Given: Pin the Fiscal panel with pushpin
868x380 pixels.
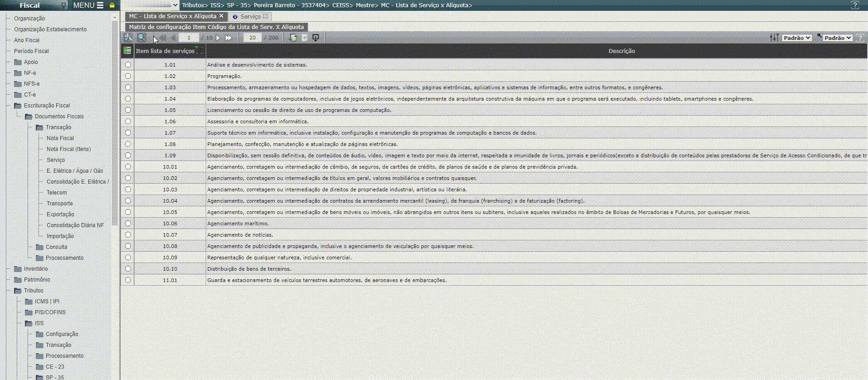Looking at the screenshot, I should coord(63,5).
